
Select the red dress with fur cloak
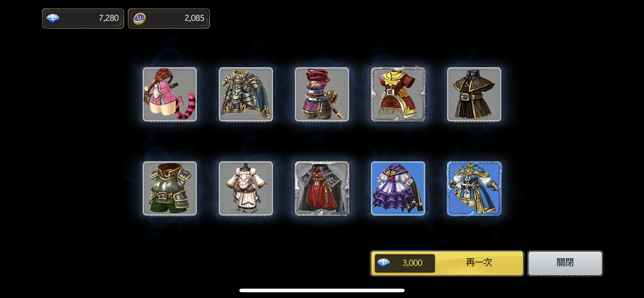coord(322,188)
